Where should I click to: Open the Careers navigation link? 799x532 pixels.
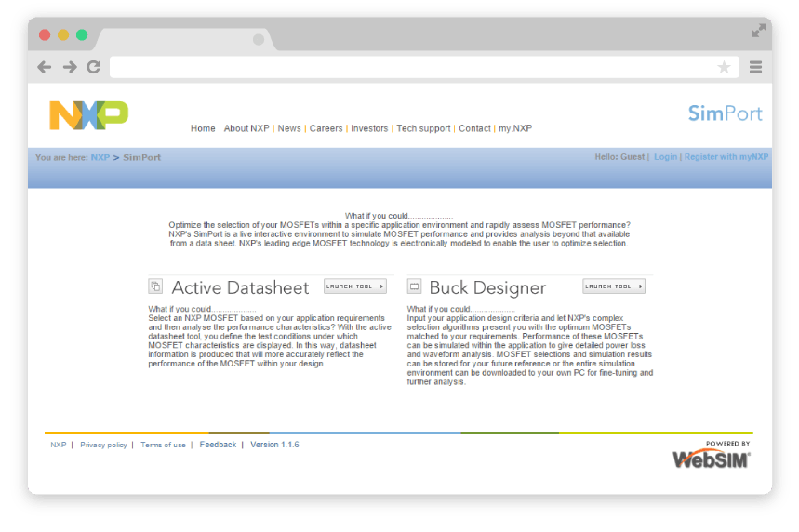pyautogui.click(x=326, y=128)
